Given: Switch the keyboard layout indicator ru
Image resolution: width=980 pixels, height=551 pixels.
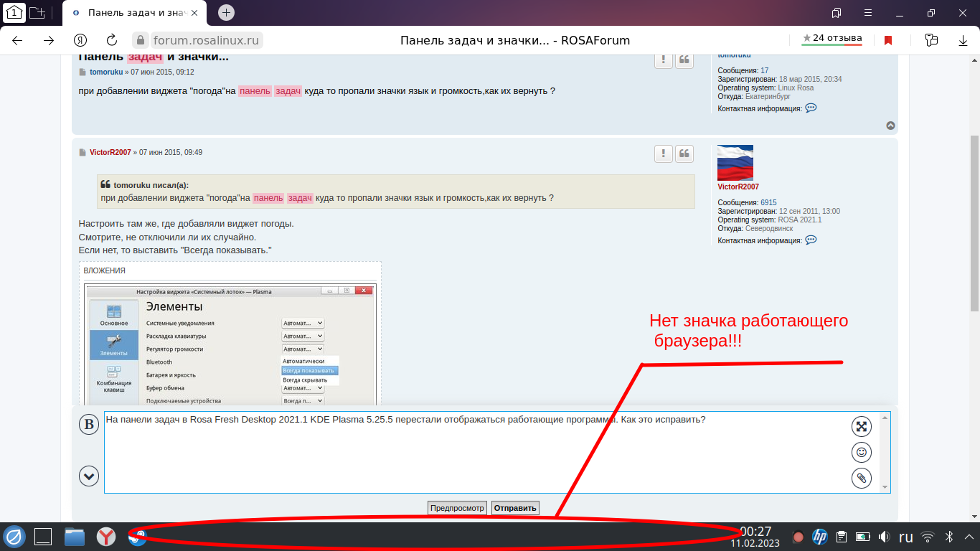Looking at the screenshot, I should (906, 537).
